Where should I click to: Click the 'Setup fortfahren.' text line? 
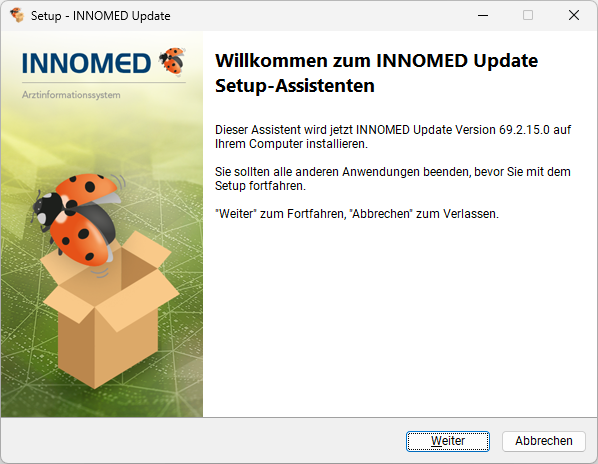coord(260,186)
